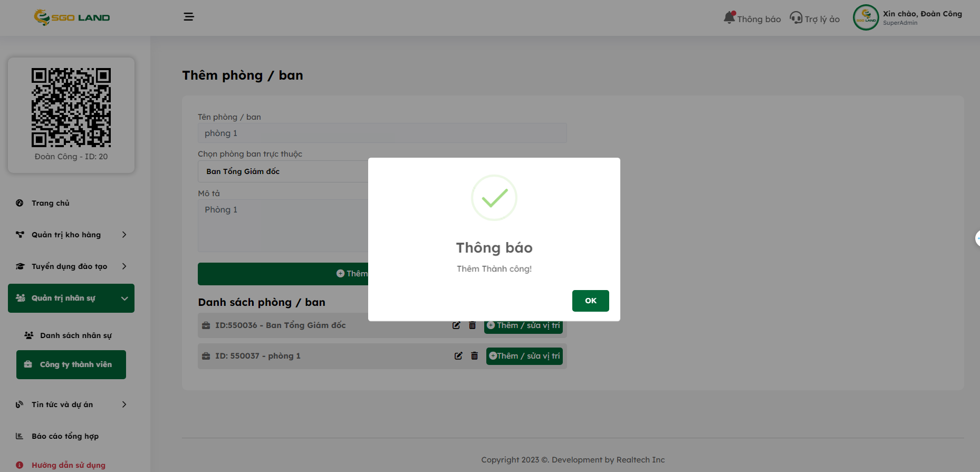This screenshot has height=472, width=980.
Task: Click OK in the notification dialog
Action: 590,301
